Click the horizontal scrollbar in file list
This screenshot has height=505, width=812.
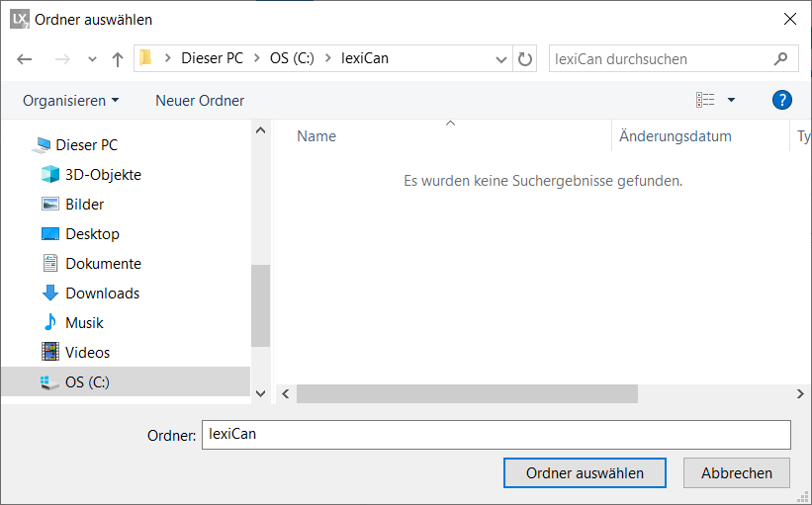click(467, 393)
